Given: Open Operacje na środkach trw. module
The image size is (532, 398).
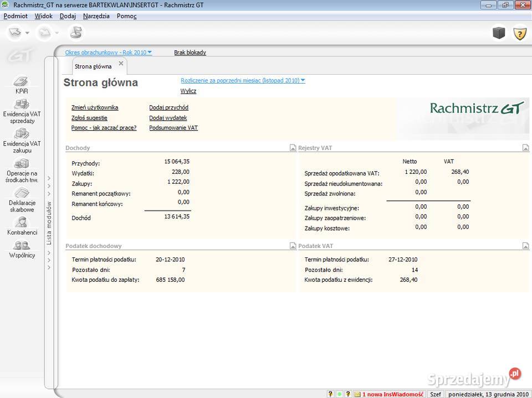Looking at the screenshot, I should tap(22, 170).
